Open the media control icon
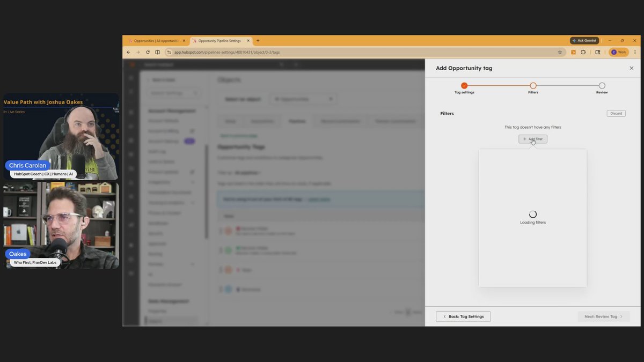This screenshot has width=644, height=362. (598, 52)
